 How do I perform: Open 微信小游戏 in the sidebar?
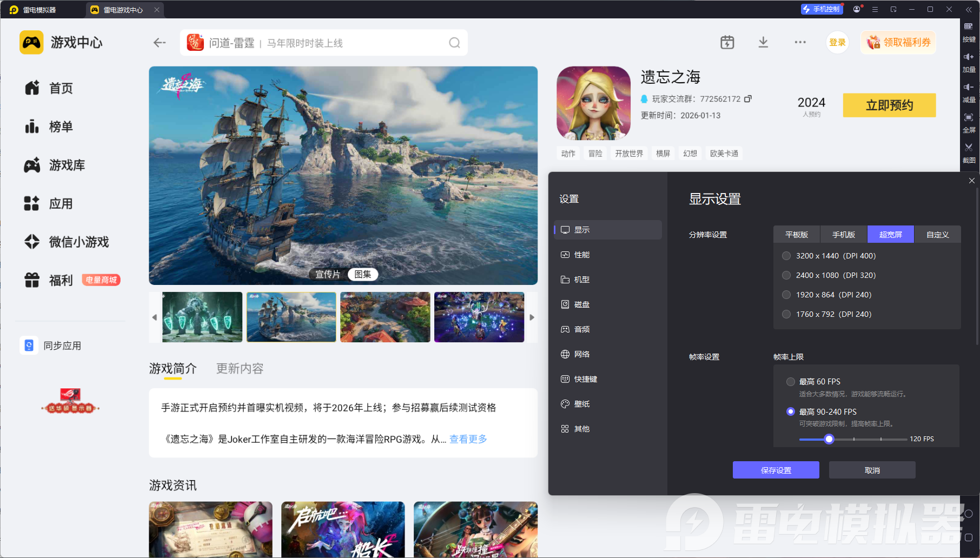click(67, 242)
